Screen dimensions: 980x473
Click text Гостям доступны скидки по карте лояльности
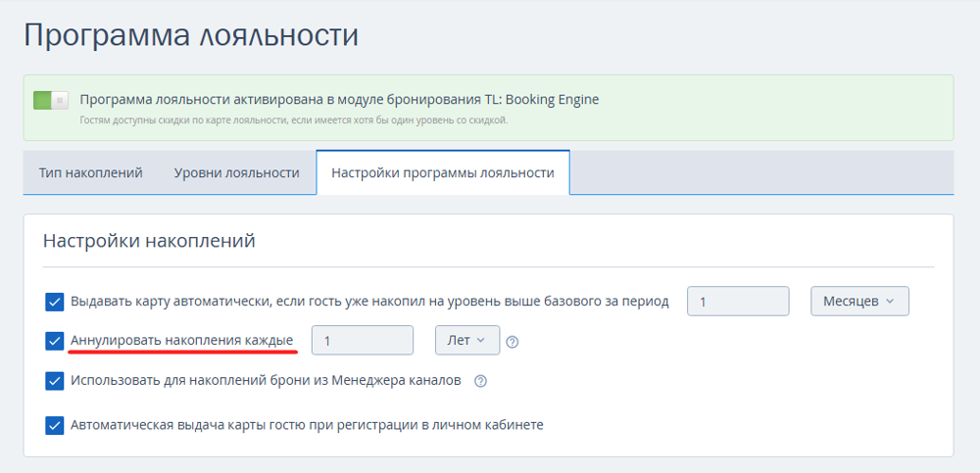294,120
